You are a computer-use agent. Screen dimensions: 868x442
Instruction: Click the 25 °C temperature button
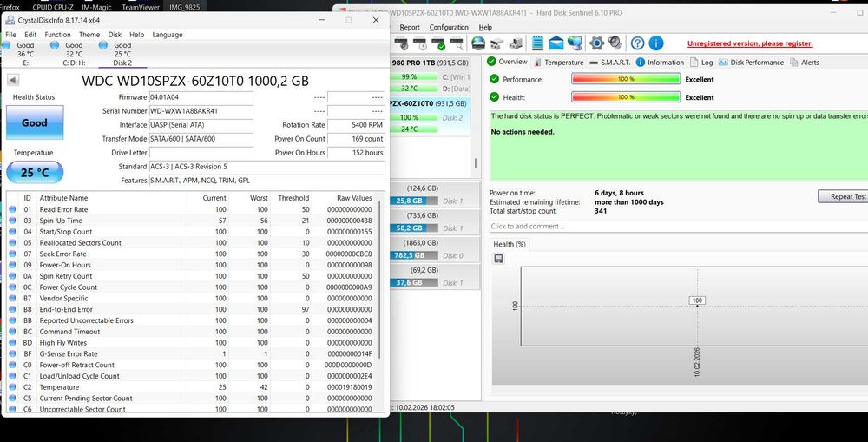point(35,172)
